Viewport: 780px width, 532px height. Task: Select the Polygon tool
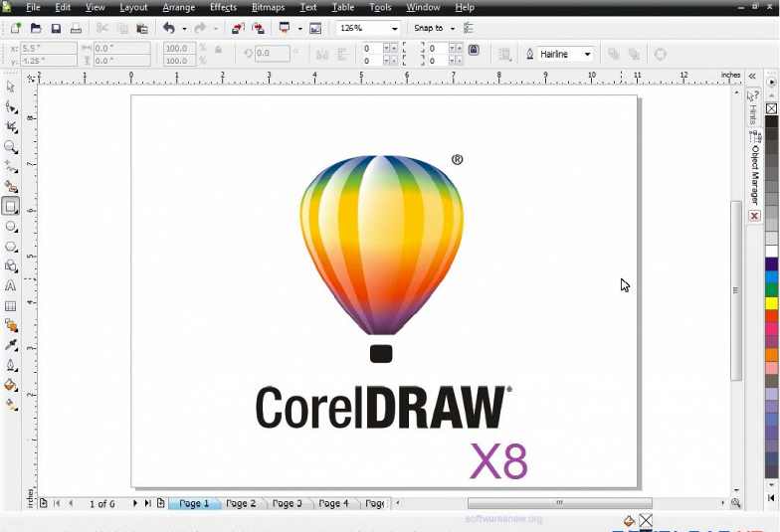10,247
